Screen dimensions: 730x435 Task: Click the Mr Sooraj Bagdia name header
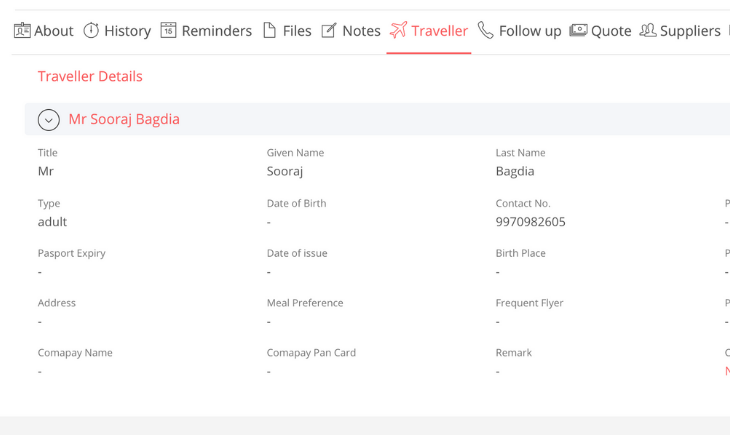click(124, 119)
